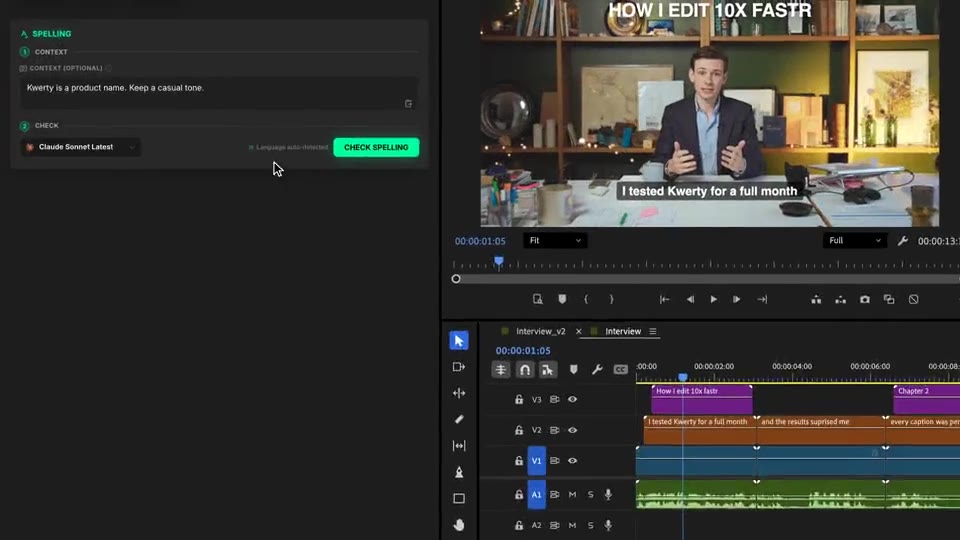Screen dimensions: 960x540
Task: Toggle the lock on track A1
Action: [519, 495]
